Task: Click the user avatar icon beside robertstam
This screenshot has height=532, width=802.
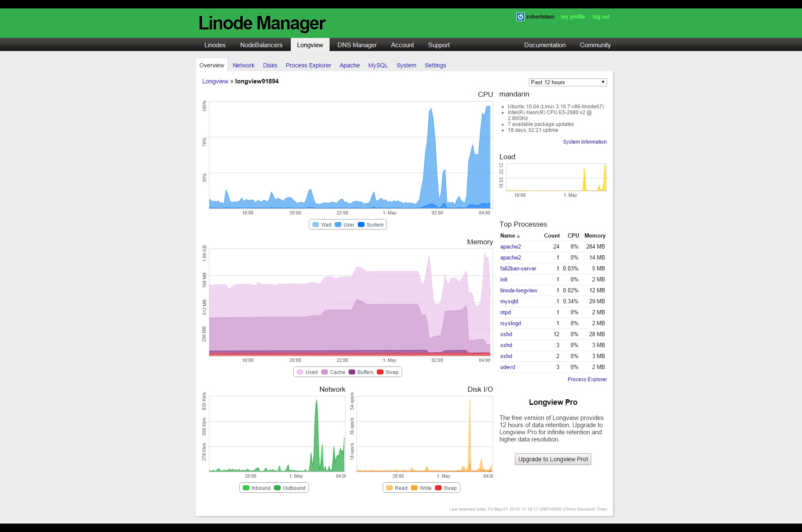Action: [520, 17]
